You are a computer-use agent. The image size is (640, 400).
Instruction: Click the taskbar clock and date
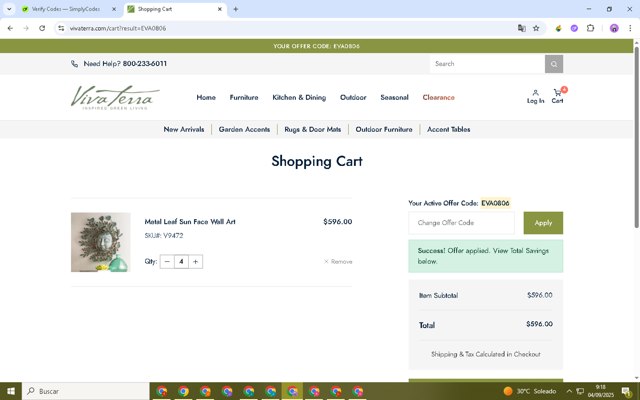pyautogui.click(x=600, y=391)
